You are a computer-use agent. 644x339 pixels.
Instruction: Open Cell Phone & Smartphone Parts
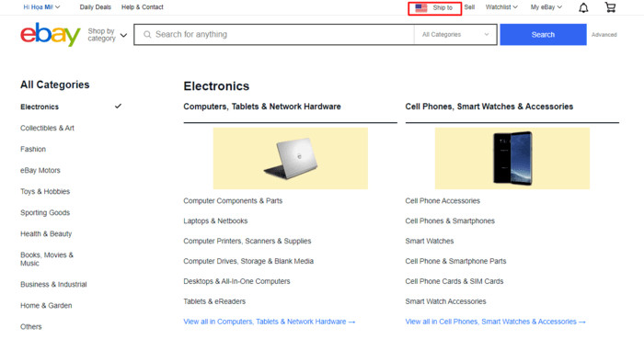pyautogui.click(x=455, y=261)
